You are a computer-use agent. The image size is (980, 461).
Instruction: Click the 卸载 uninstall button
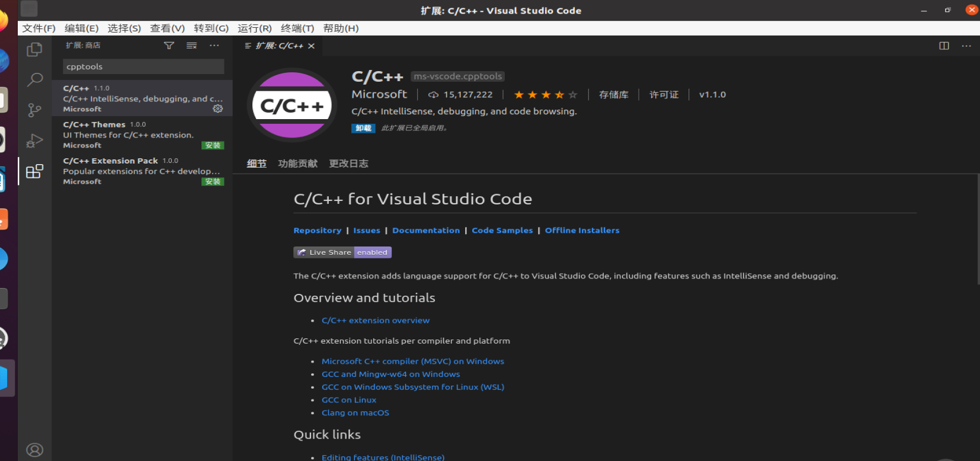pyautogui.click(x=363, y=128)
